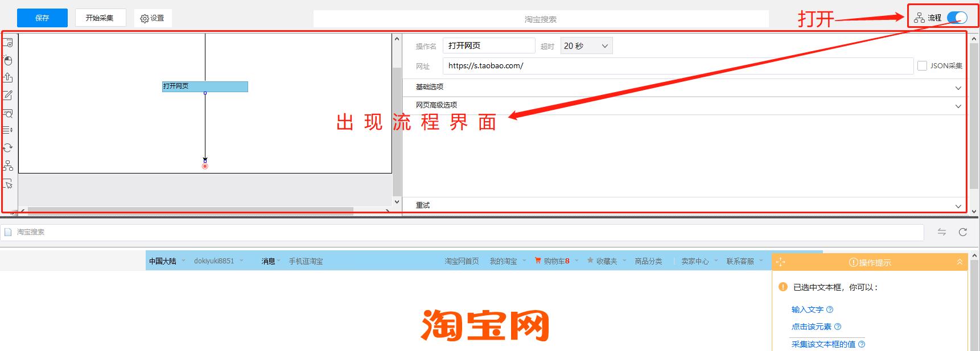Image resolution: width=980 pixels, height=351 pixels.
Task: Open the 中国大陆 region dropdown
Action: point(167,261)
